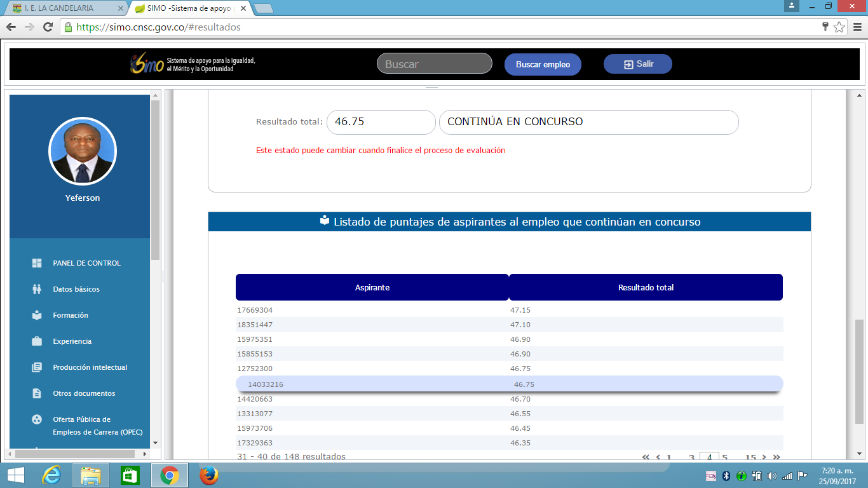Click the sidebar scroll-down arrow

(x=155, y=443)
